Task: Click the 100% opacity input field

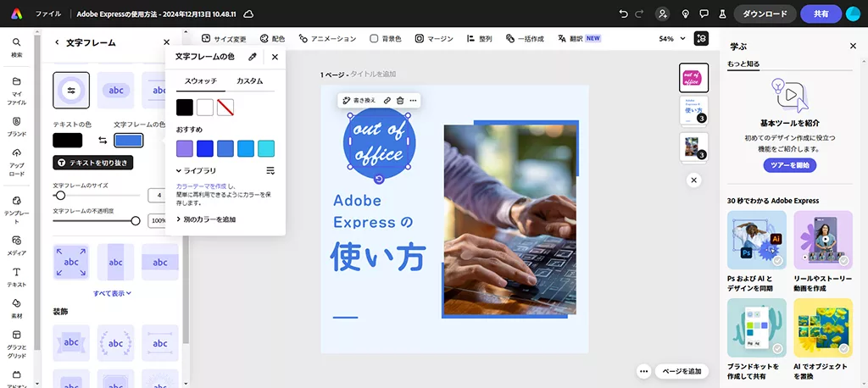Action: coord(158,221)
